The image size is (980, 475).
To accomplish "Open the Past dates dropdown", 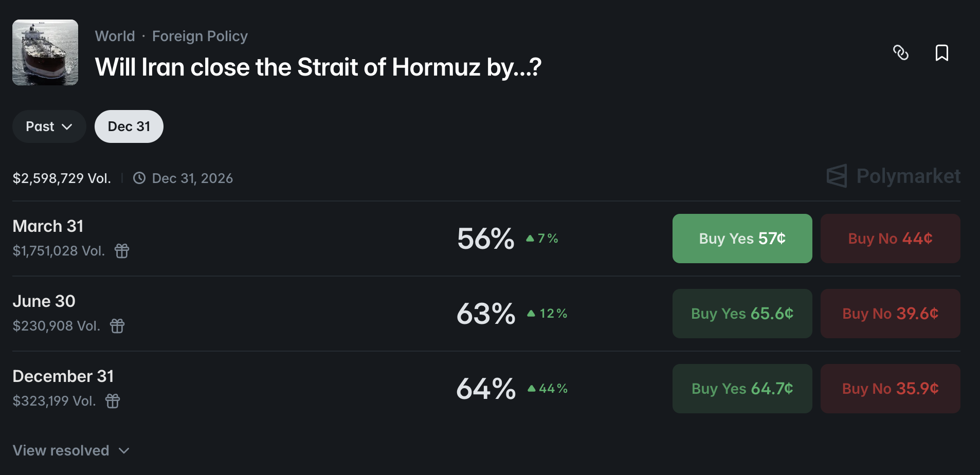I will click(49, 126).
